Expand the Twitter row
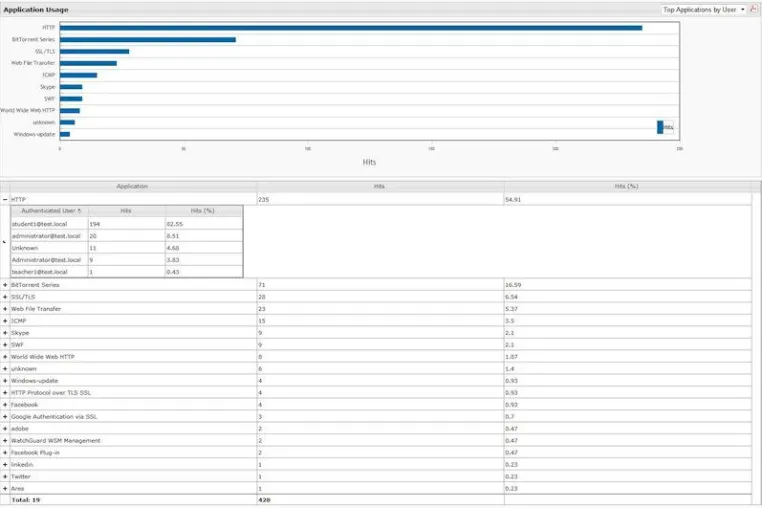 click(5, 476)
